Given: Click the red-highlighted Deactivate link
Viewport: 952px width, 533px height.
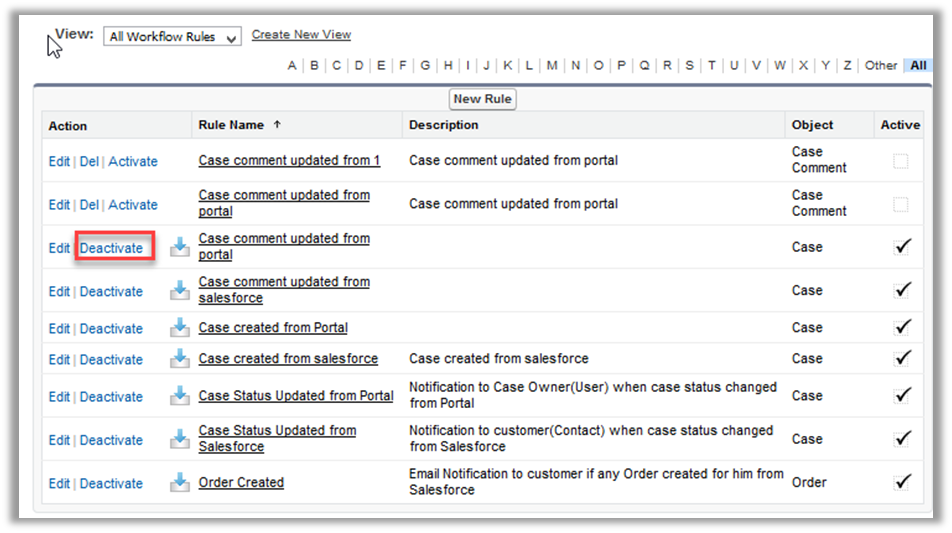Looking at the screenshot, I should pos(112,248).
